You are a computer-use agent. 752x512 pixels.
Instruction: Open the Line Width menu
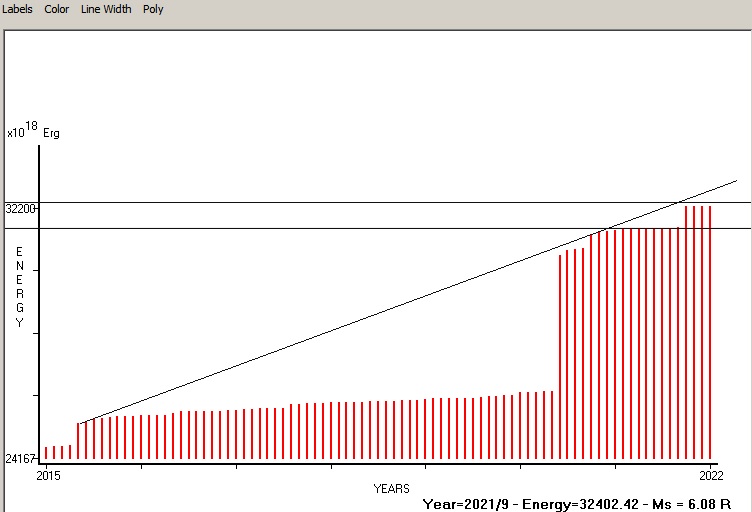click(x=106, y=9)
